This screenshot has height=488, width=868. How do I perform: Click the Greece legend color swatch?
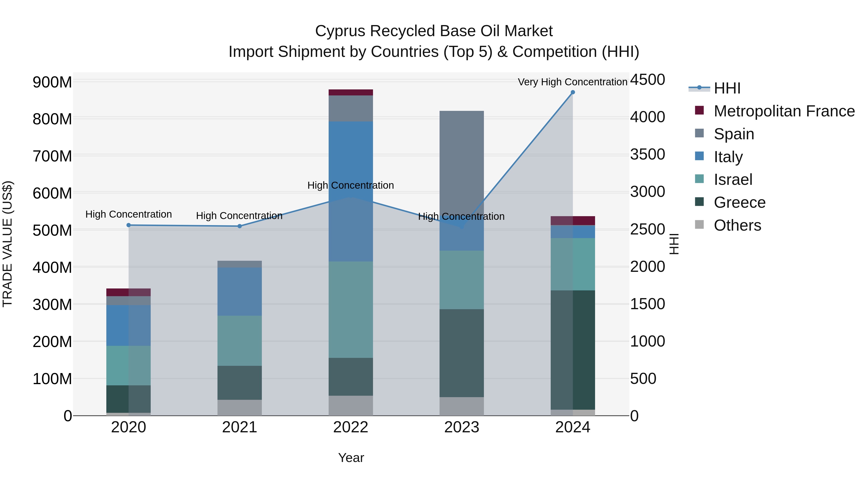click(699, 202)
